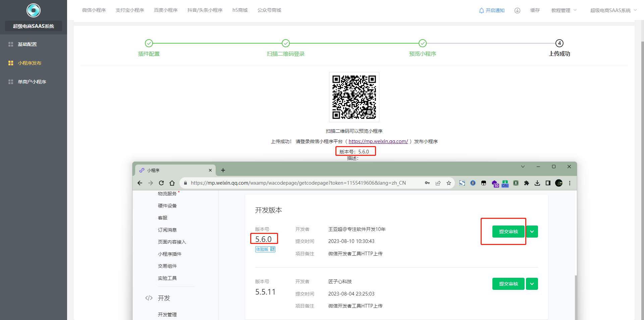Open 单商户小程序 in the sidebar
644x320 pixels.
pos(32,82)
